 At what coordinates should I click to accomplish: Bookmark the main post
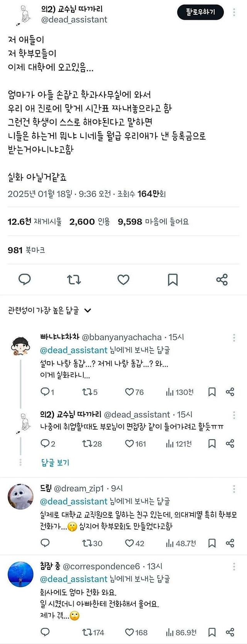(173, 279)
